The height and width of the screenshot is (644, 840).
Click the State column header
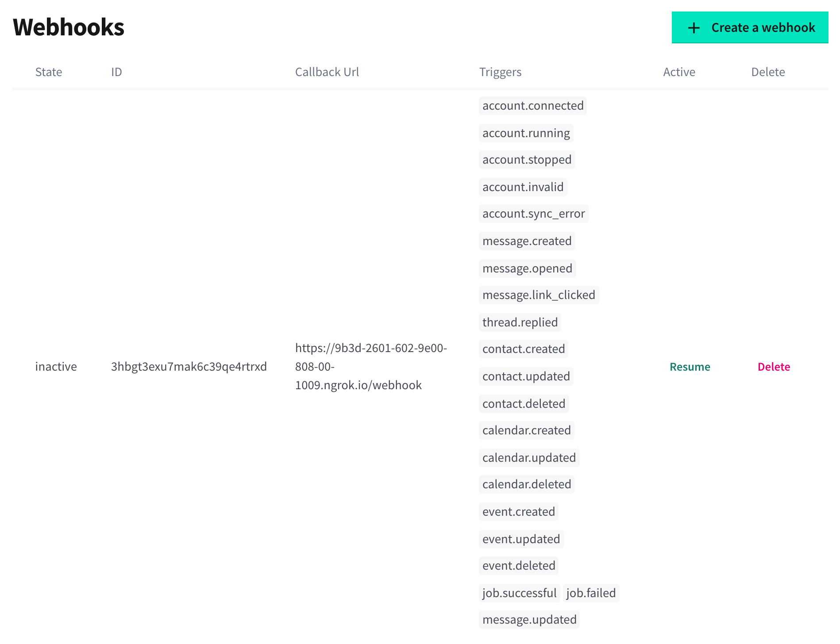click(x=49, y=72)
